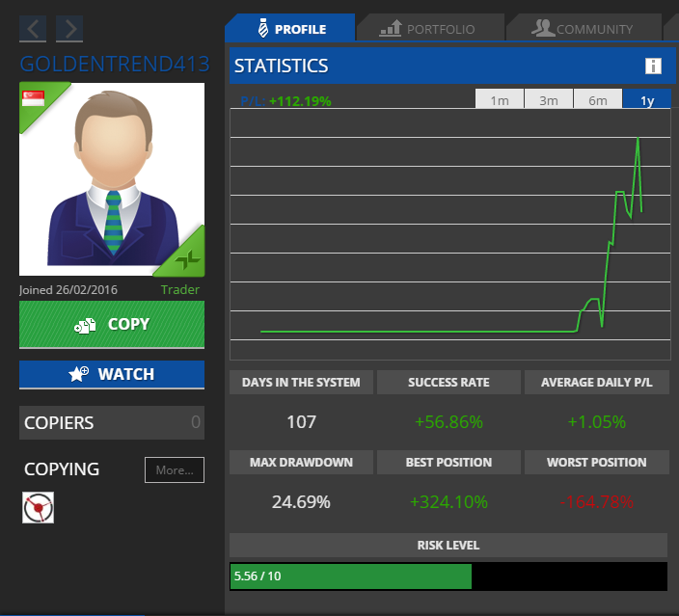Click the previous trader left arrow
The image size is (679, 616).
pyautogui.click(x=33, y=29)
